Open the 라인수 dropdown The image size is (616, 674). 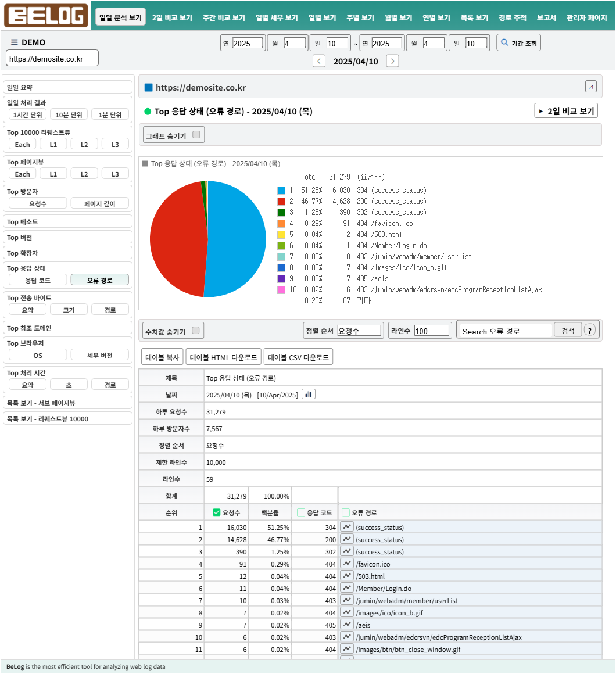(432, 331)
